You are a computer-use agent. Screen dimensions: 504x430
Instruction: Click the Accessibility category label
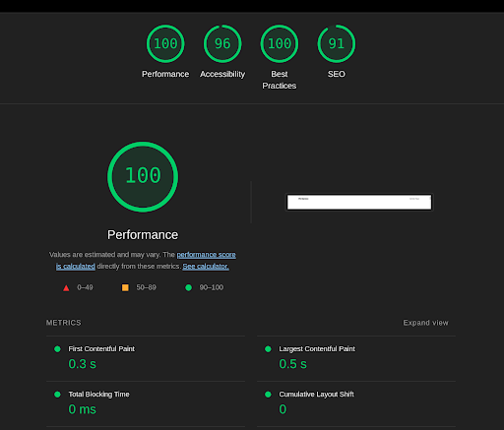click(x=222, y=74)
